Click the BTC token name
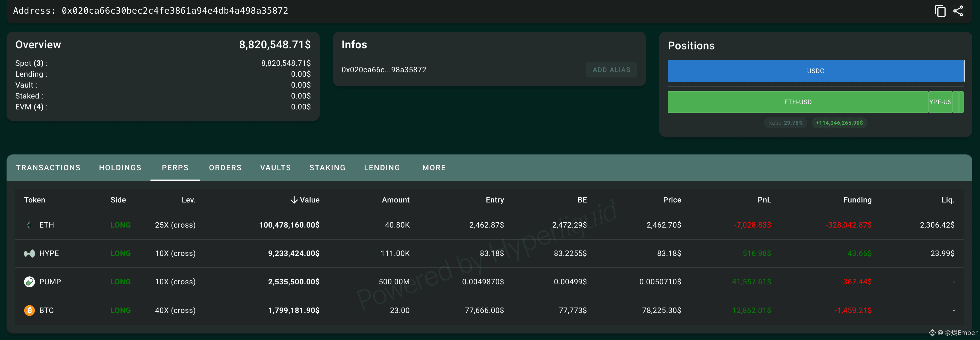Image resolution: width=980 pixels, height=340 pixels. 46,310
